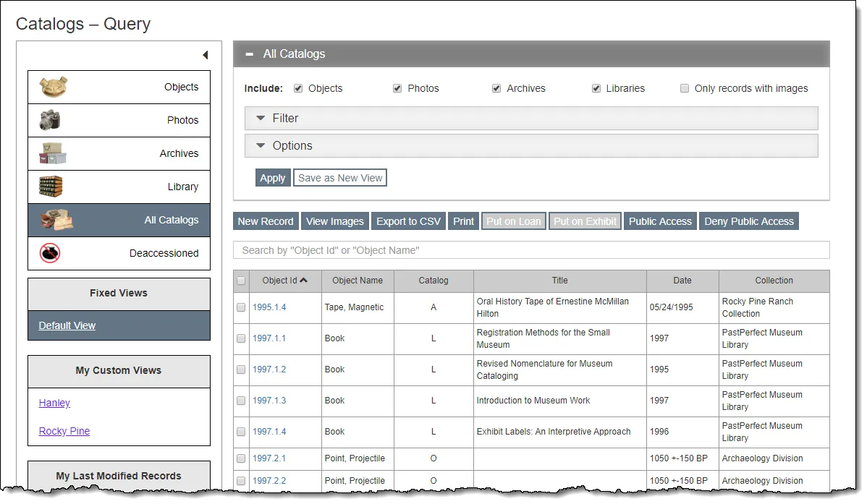Open record 1997.1.2 link
Image resolution: width=867 pixels, height=504 pixels.
click(269, 370)
